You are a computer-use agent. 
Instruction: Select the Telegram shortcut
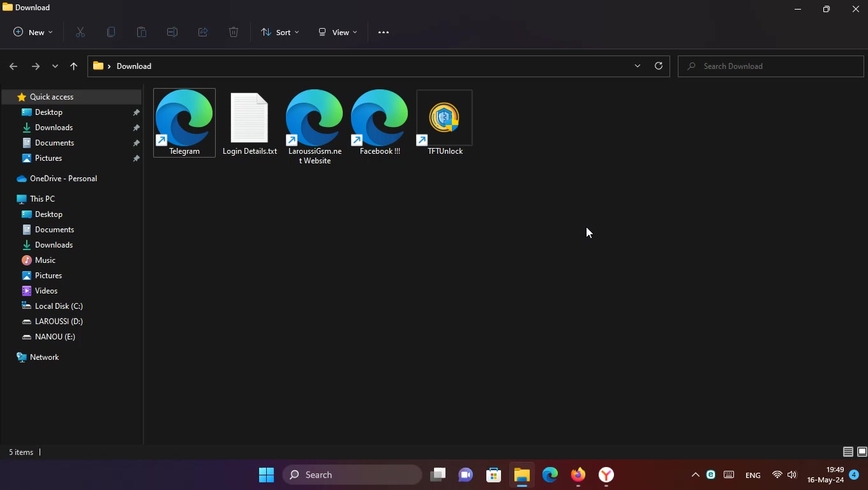click(x=184, y=122)
